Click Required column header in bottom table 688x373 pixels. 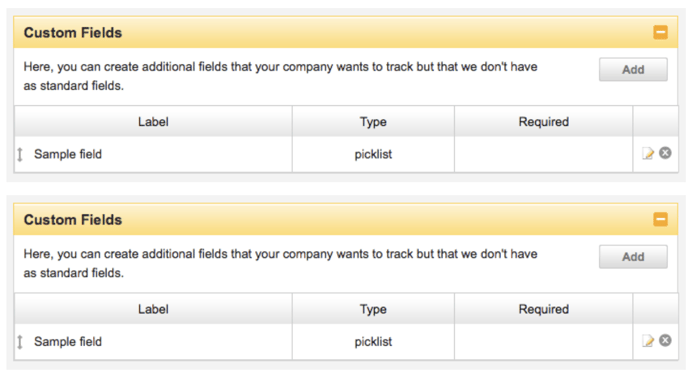pos(544,309)
